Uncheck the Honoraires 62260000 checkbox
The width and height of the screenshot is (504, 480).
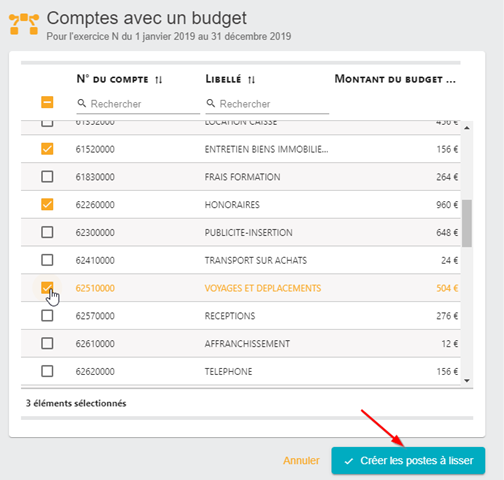(47, 204)
